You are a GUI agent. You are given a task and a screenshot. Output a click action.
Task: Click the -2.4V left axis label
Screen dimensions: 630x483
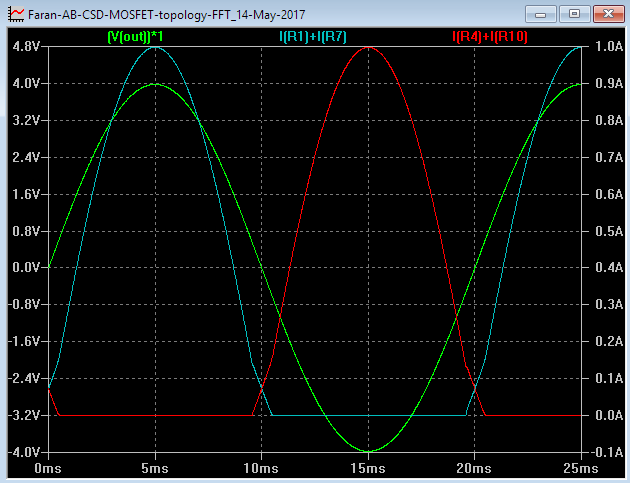[x=24, y=378]
